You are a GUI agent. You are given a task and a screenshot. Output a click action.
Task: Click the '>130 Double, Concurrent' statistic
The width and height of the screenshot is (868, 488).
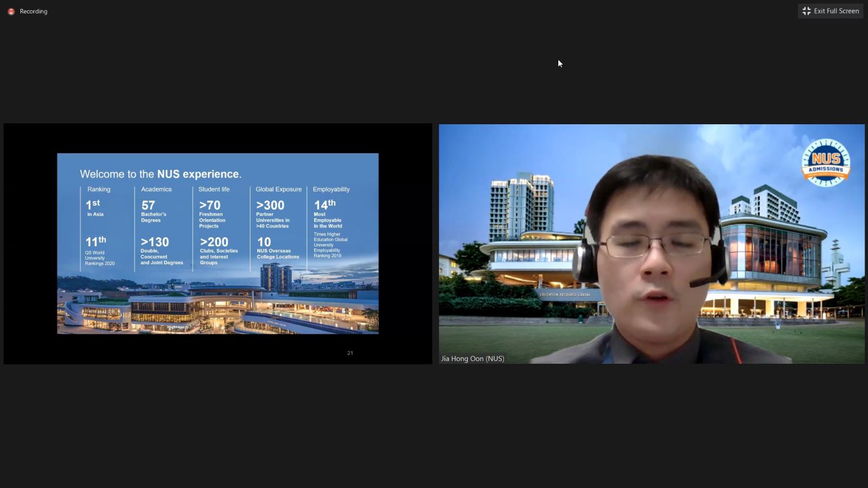(162, 251)
